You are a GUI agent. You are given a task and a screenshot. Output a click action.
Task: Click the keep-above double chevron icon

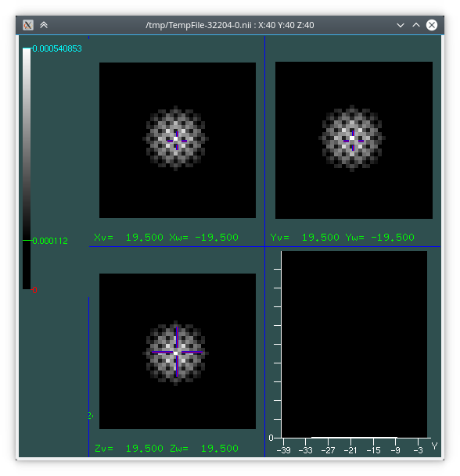44,25
